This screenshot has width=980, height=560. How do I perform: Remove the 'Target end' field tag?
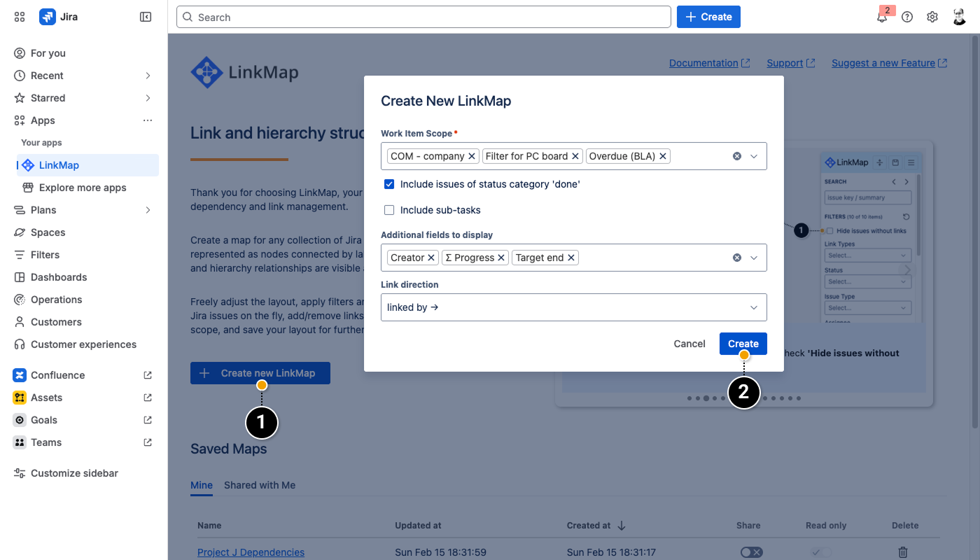point(571,258)
